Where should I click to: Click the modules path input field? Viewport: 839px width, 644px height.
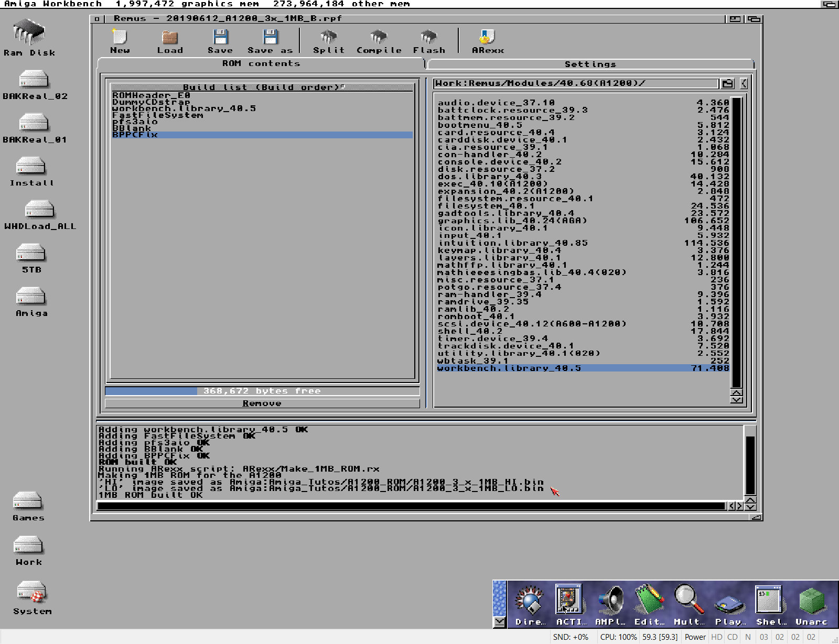(576, 83)
